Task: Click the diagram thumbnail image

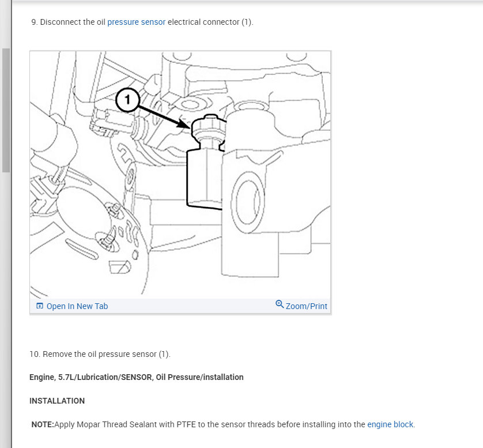Action: [180, 173]
